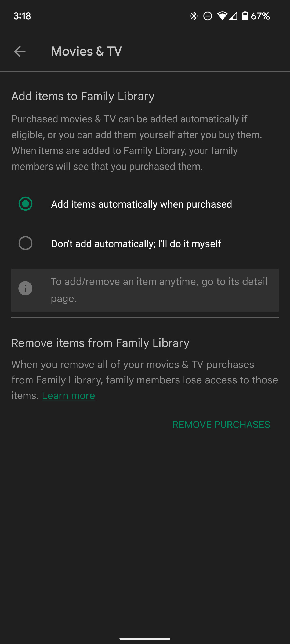Select the "I'll do it myself" radio button

pos(26,243)
